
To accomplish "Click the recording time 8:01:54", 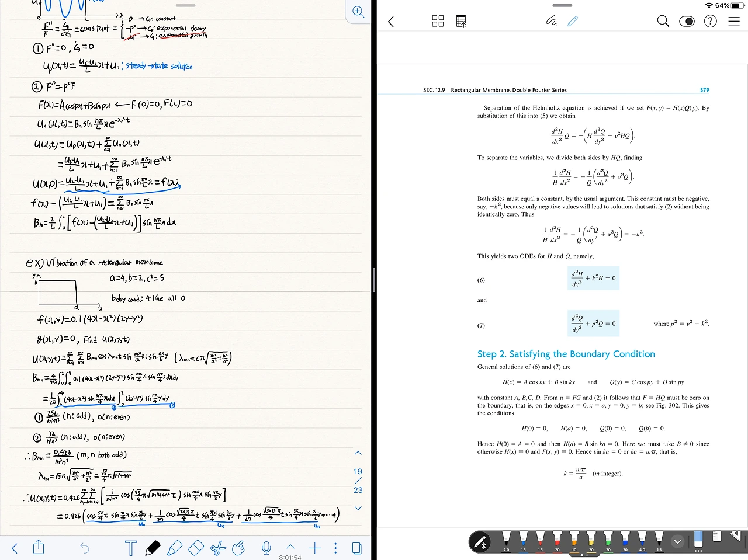I will click(290, 557).
